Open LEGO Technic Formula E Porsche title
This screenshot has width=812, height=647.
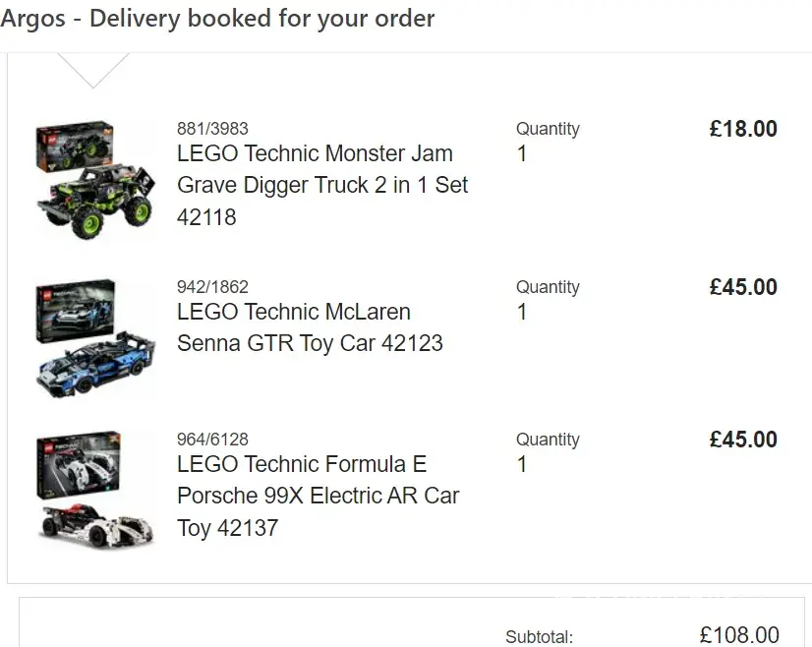click(x=318, y=496)
